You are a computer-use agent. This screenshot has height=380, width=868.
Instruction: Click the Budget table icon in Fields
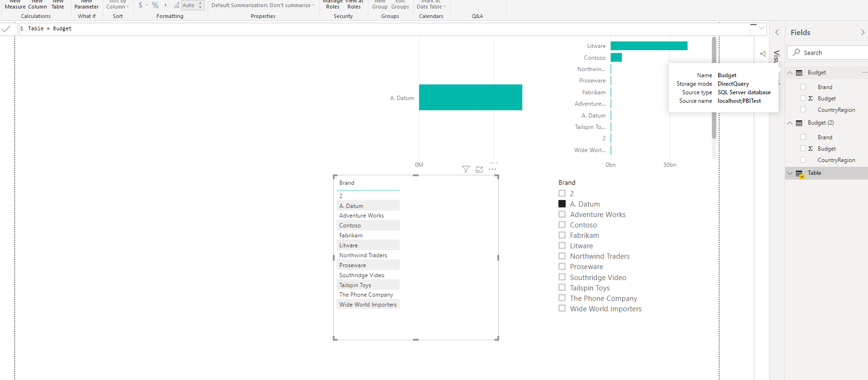(799, 72)
